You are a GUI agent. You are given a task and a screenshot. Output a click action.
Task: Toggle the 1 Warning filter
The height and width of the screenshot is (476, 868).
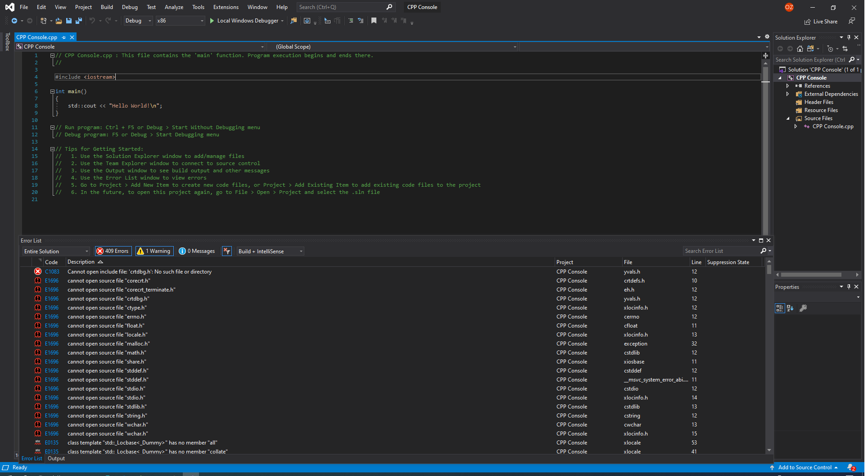coord(154,251)
